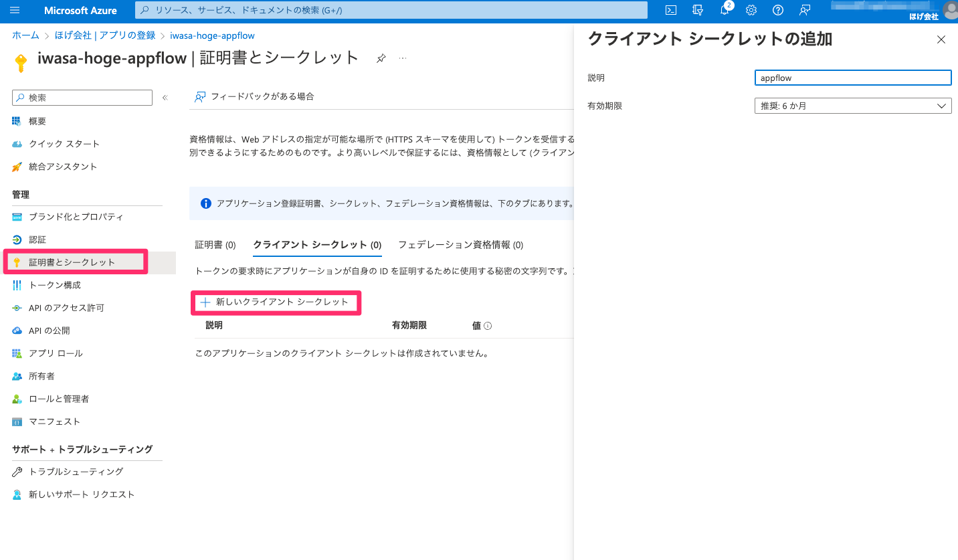Open portal settings gear icon
This screenshot has height=560, width=958.
pyautogui.click(x=751, y=10)
